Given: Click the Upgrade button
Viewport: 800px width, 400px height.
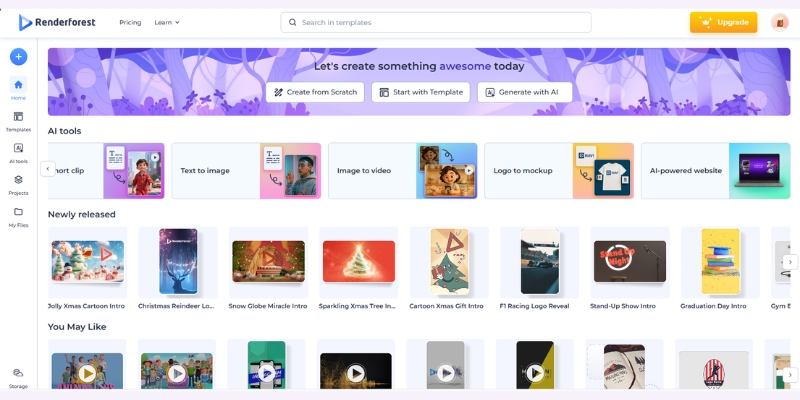Looking at the screenshot, I should coord(723,22).
